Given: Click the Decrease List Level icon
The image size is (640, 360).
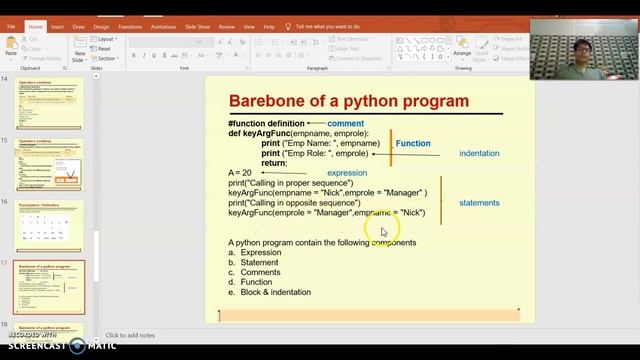Looking at the screenshot, I should (x=293, y=42).
